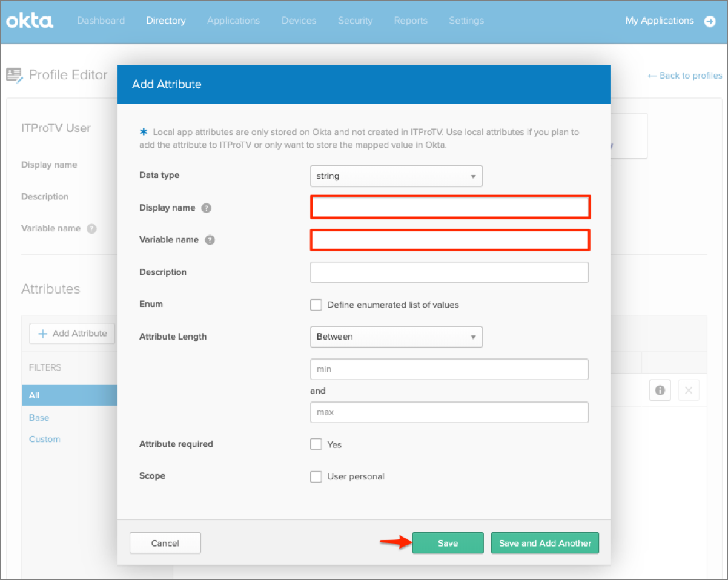Click the Variable name help icon in dialog

point(210,240)
